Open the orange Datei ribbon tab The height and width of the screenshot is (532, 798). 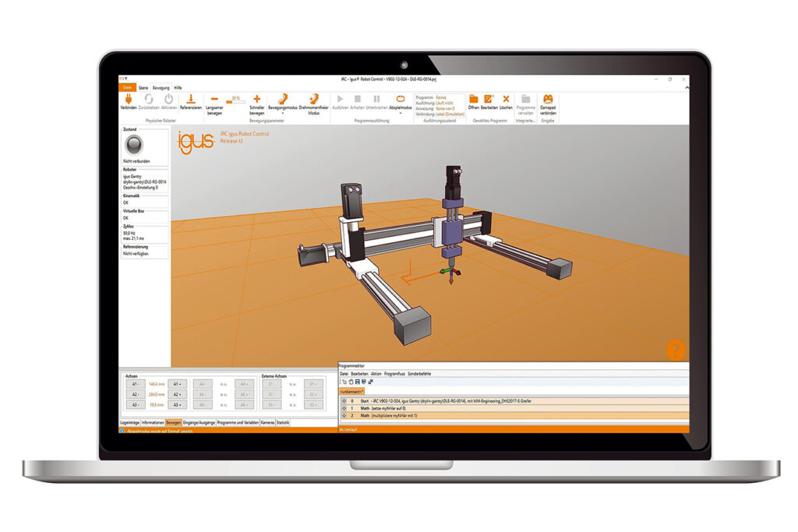tap(127, 87)
